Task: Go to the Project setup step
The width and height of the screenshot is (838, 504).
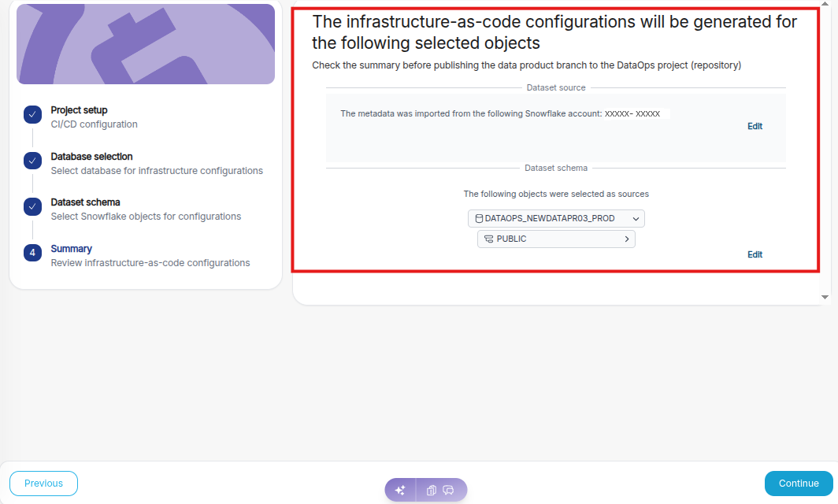Action: click(x=79, y=110)
